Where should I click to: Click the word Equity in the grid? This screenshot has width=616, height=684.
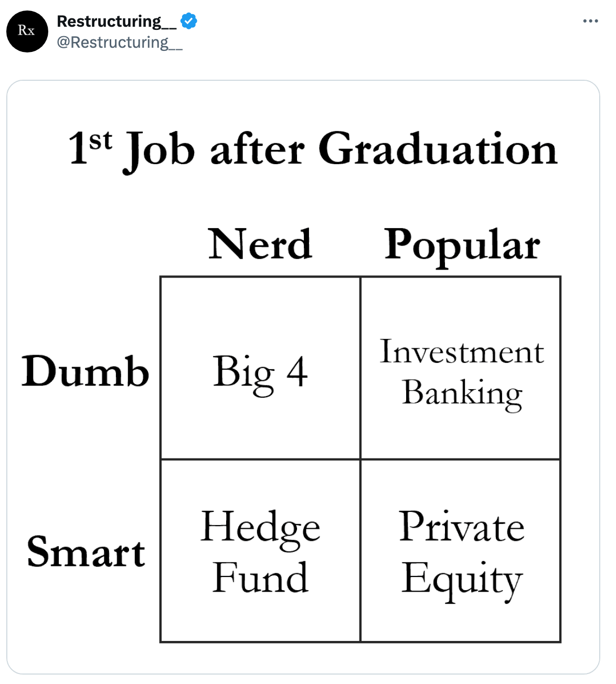click(462, 579)
